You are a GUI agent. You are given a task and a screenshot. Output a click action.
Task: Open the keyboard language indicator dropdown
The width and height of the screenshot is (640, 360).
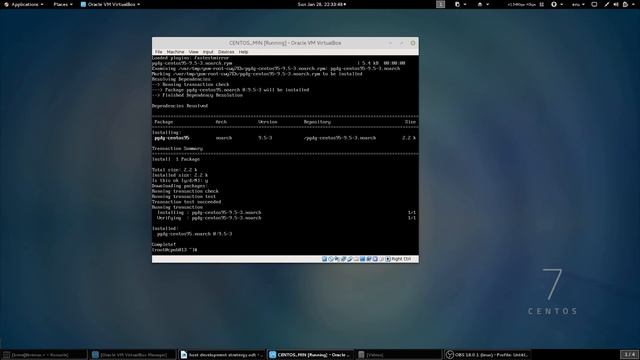[578, 4]
